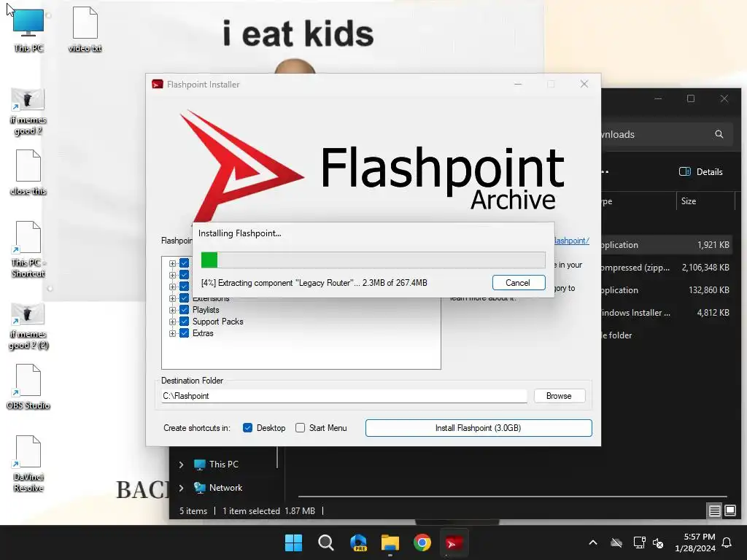Select 'This PC - Shortcut' desktop icon

[28, 249]
